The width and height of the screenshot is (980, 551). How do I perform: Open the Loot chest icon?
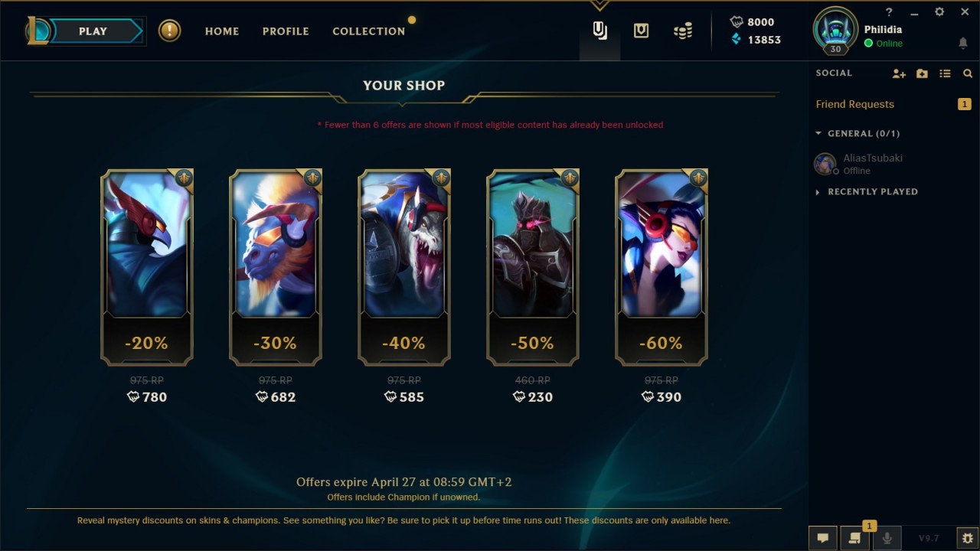pyautogui.click(x=641, y=31)
